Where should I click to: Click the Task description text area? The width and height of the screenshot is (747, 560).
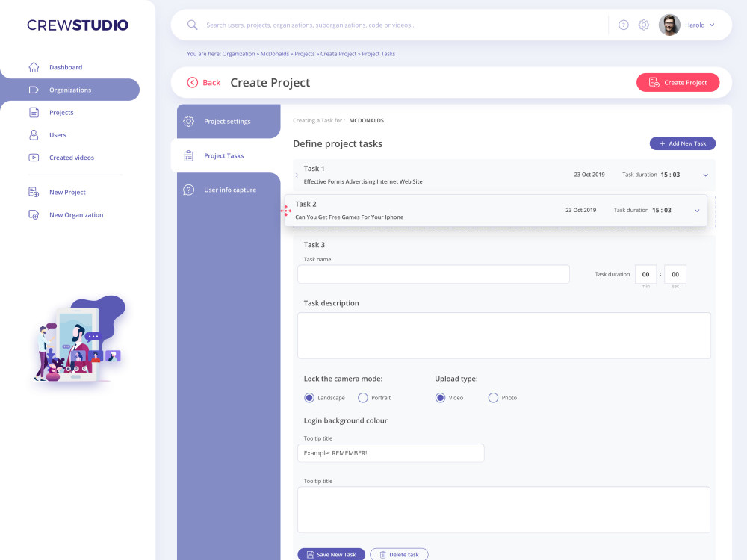click(503, 335)
